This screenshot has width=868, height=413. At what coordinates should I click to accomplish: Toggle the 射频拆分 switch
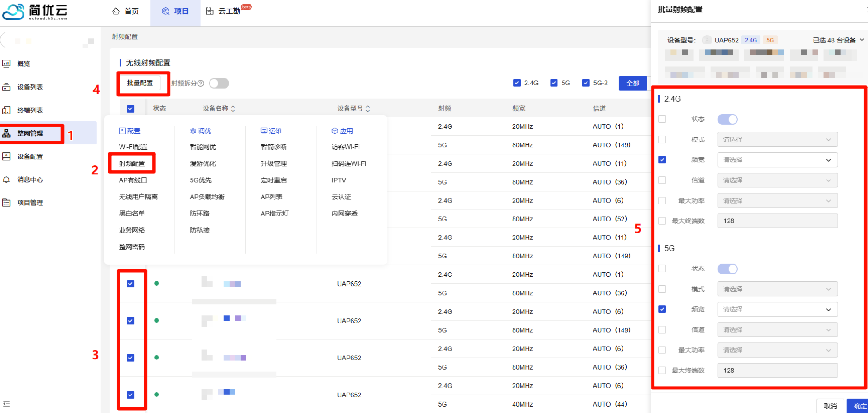tap(219, 83)
